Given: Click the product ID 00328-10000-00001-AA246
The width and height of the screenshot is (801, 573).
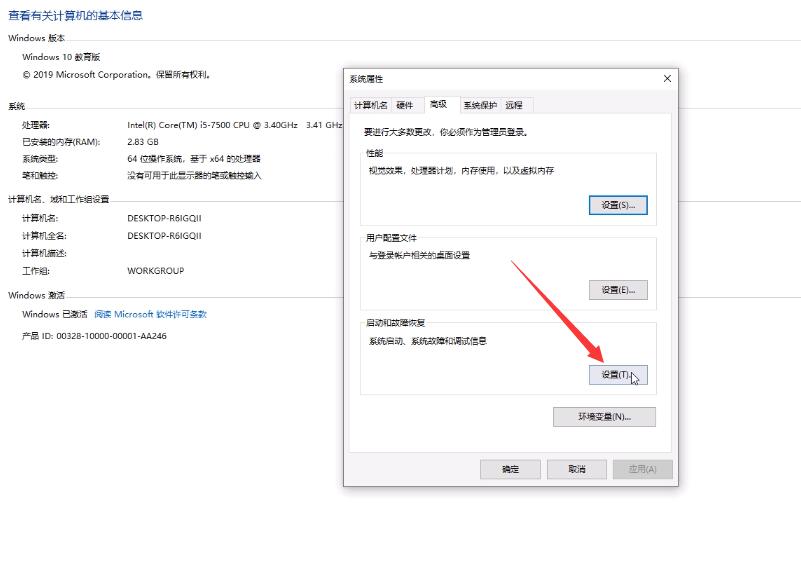Looking at the screenshot, I should (111, 336).
